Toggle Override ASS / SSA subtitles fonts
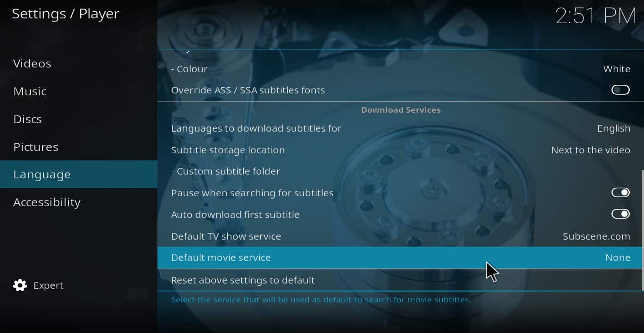This screenshot has width=644, height=333. [x=620, y=90]
